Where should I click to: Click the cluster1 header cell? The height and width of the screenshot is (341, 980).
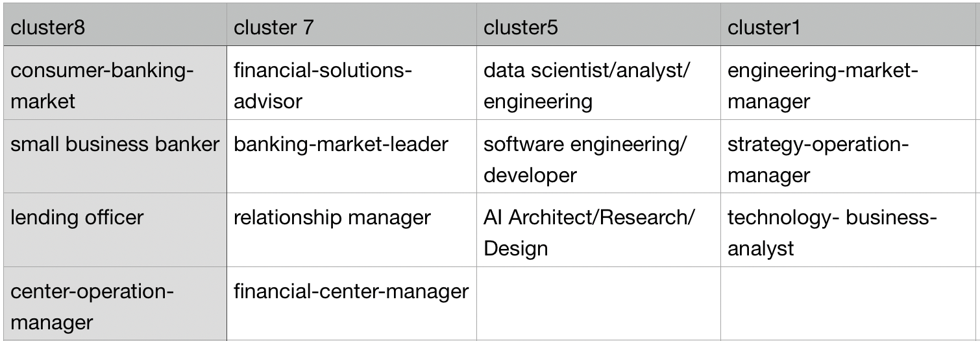(x=849, y=27)
